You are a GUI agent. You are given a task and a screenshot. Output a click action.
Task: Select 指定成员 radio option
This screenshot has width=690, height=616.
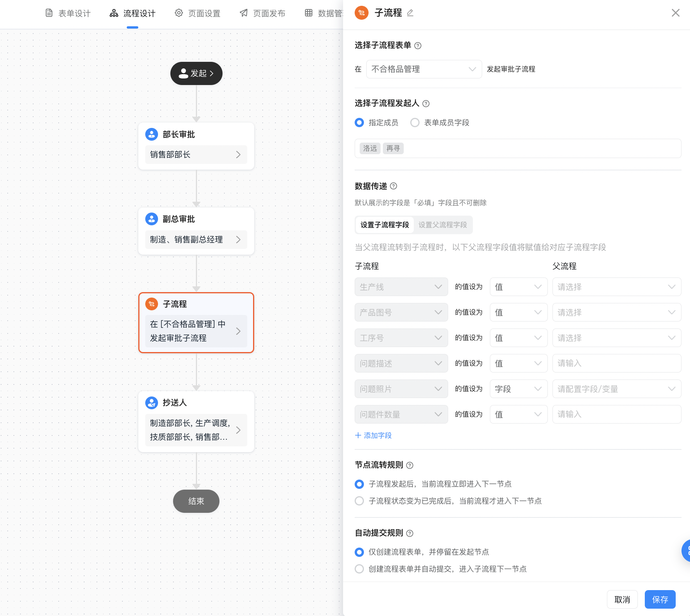tap(359, 123)
